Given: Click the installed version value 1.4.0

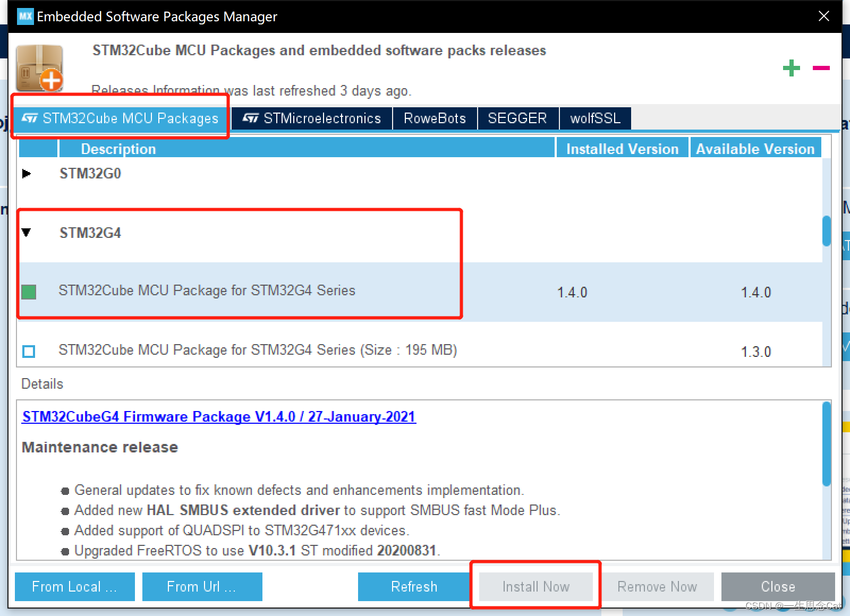Looking at the screenshot, I should (x=572, y=293).
